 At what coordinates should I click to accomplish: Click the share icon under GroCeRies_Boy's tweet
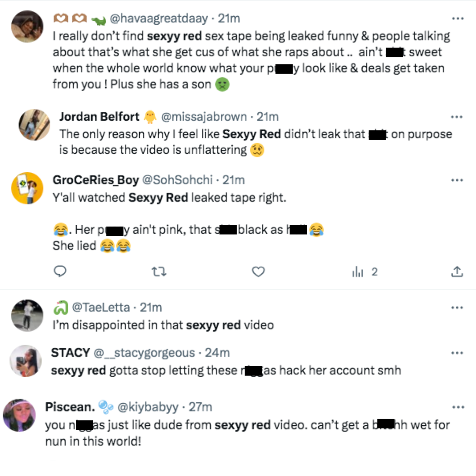pyautogui.click(x=457, y=272)
